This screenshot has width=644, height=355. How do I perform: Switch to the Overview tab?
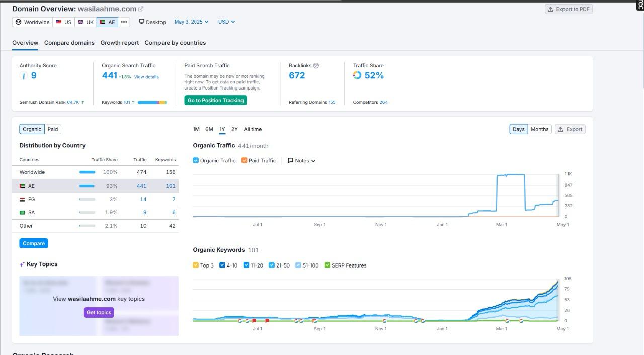25,43
